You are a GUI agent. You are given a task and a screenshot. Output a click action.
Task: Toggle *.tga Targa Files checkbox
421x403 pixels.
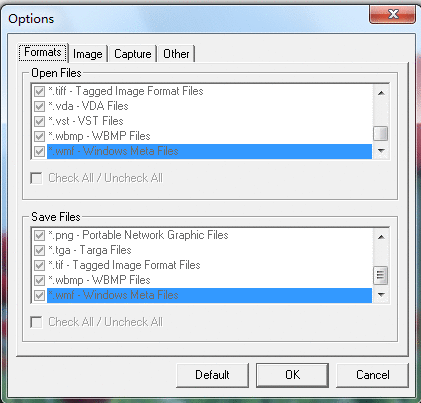click(x=39, y=250)
